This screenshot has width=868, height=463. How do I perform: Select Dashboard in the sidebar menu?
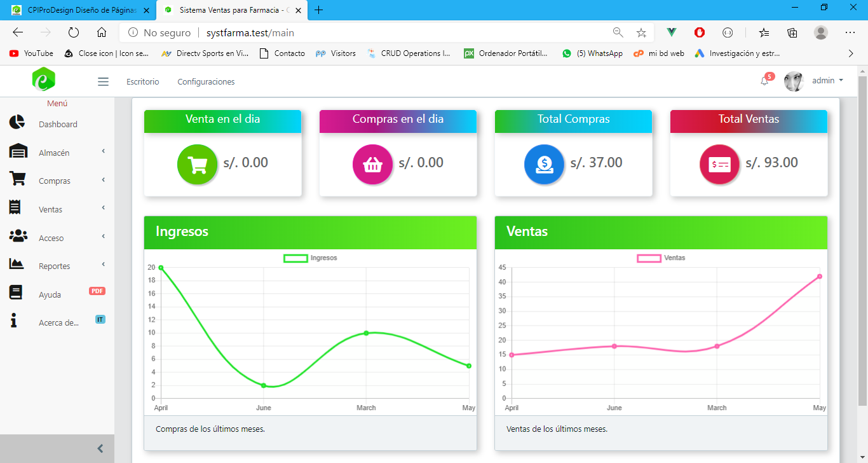pyautogui.click(x=57, y=124)
